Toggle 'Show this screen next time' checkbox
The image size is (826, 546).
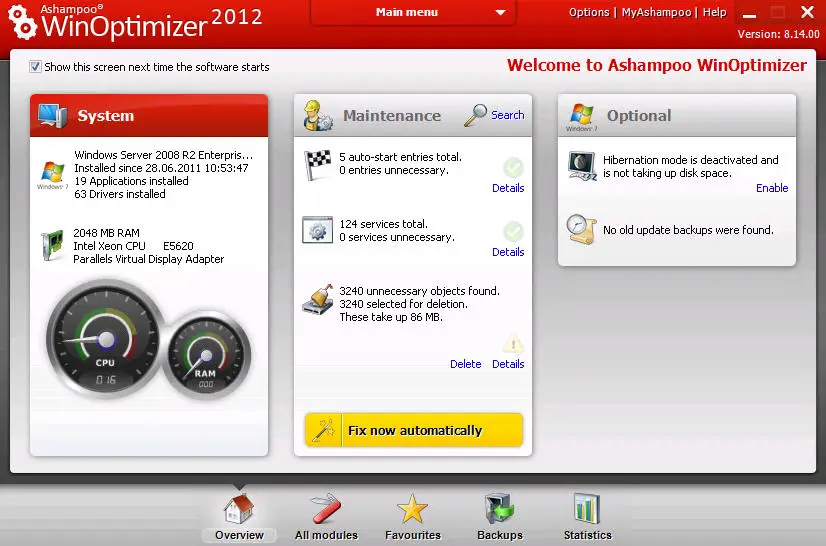coord(35,67)
